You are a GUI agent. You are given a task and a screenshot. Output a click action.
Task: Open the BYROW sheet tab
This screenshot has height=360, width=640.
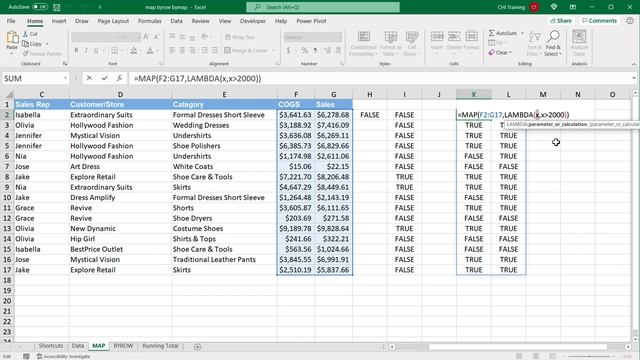click(123, 346)
